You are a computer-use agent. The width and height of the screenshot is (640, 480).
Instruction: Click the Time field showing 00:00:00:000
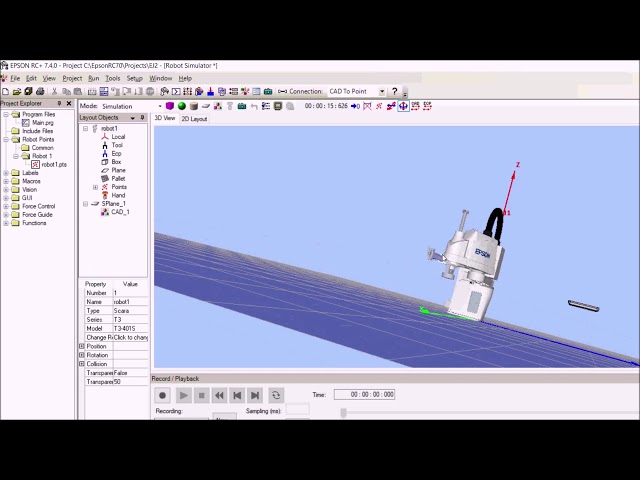[x=364, y=394]
